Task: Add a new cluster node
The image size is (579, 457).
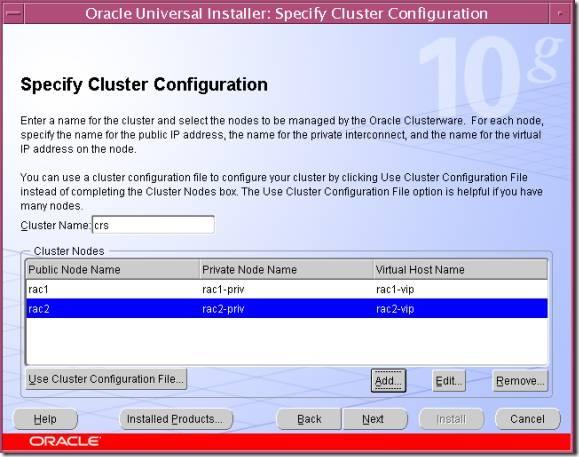Action: click(388, 380)
